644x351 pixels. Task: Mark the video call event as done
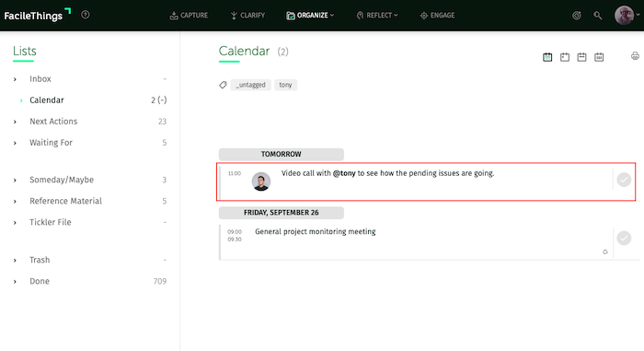tap(624, 180)
